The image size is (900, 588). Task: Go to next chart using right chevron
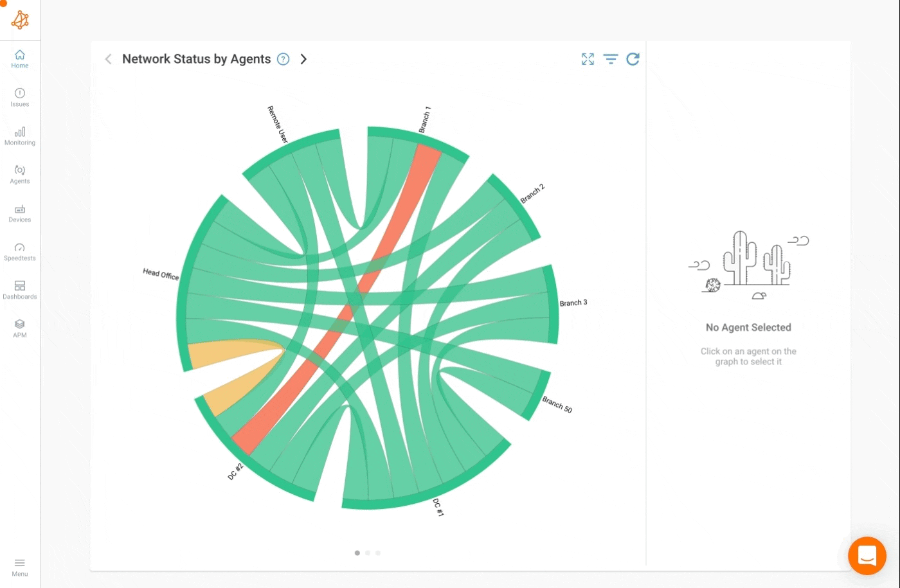303,58
